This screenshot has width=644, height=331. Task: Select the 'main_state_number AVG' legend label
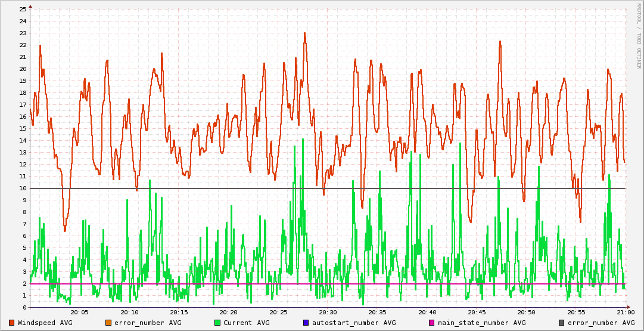click(x=482, y=323)
